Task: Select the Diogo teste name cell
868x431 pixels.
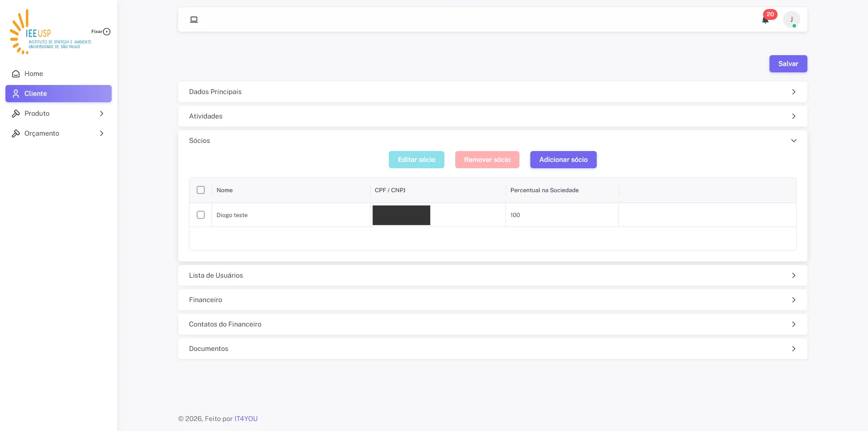Action: point(291,215)
